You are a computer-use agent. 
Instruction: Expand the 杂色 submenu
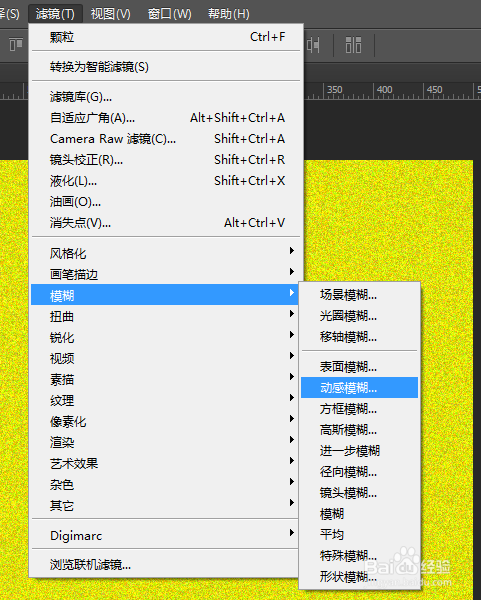tap(165, 484)
